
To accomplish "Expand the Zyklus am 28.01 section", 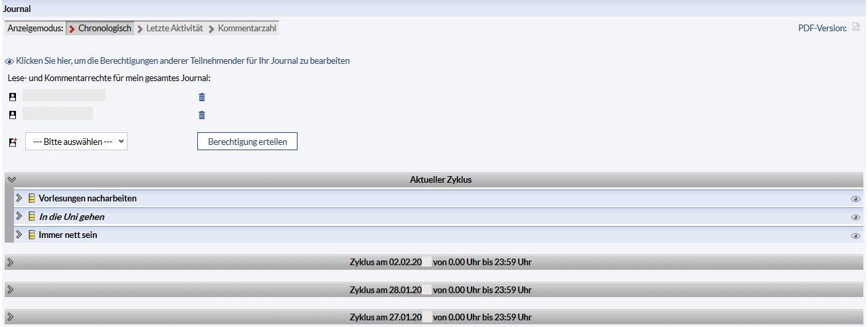I will 11,290.
